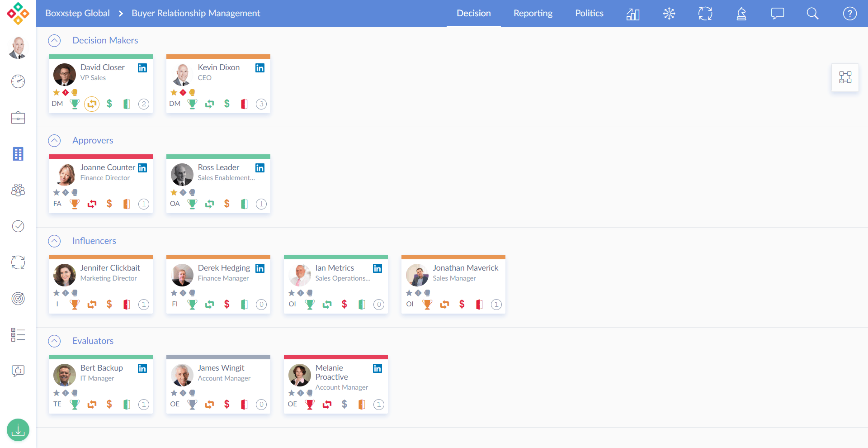Collapse the Approvers section
This screenshot has width=868, height=448.
pyautogui.click(x=54, y=141)
